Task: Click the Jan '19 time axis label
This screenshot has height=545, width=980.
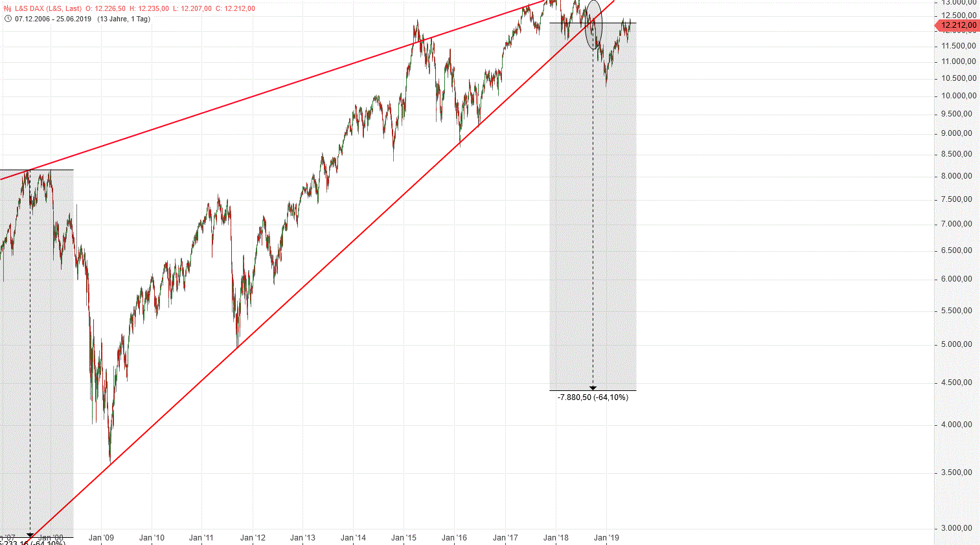Action: pyautogui.click(x=606, y=538)
